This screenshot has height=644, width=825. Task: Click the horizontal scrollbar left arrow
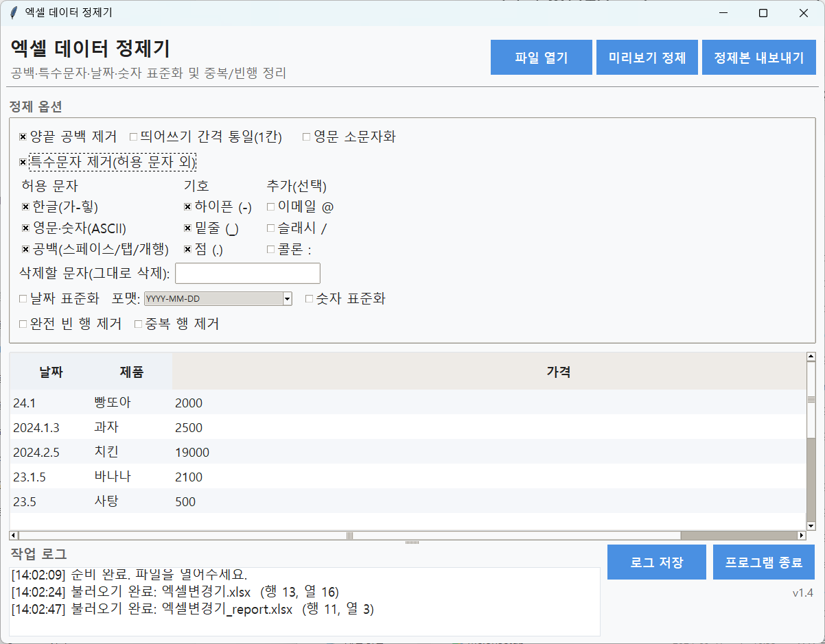14,535
